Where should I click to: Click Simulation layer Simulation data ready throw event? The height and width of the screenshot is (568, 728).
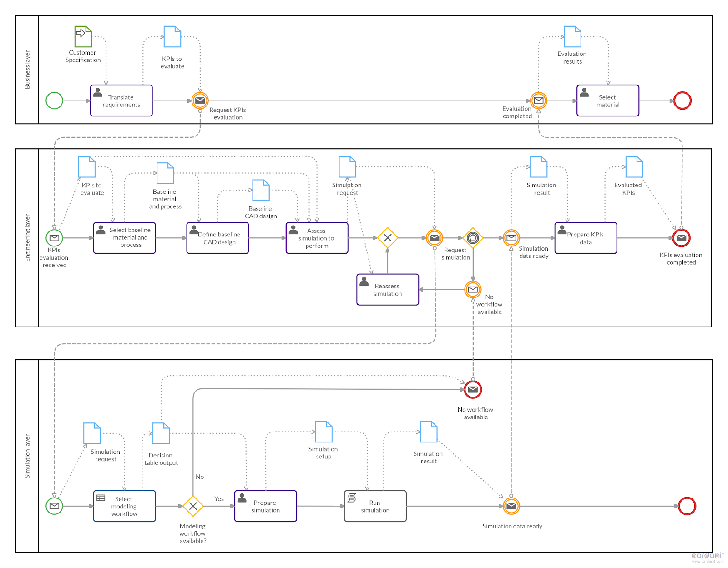point(511,506)
